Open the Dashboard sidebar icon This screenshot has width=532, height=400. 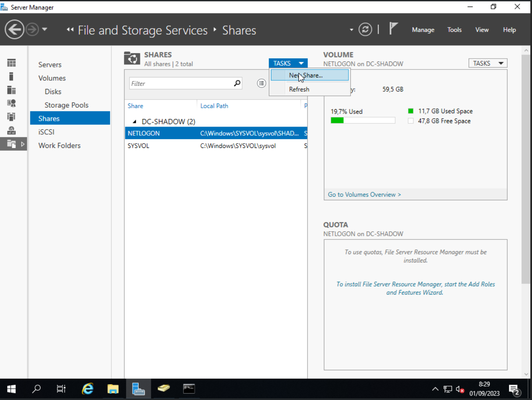coord(12,63)
